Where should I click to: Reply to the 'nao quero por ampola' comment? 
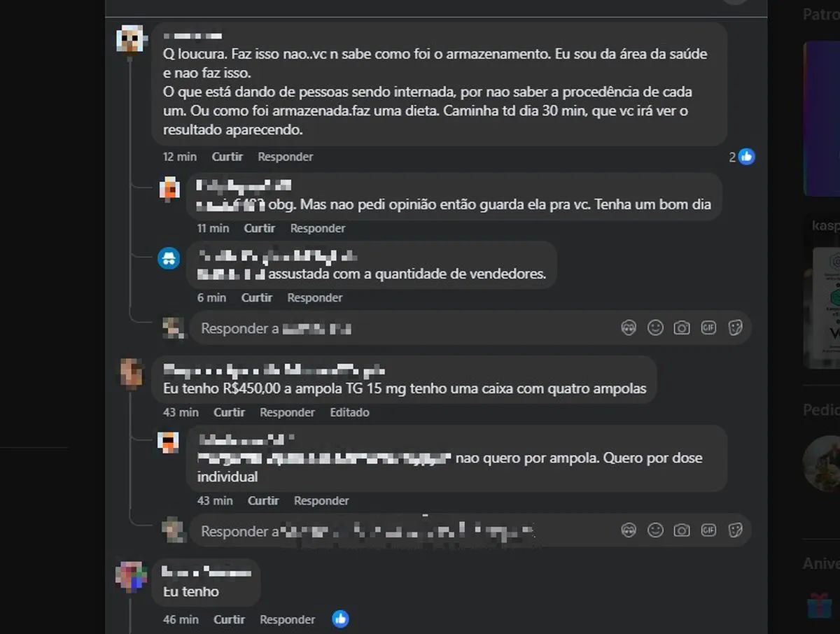(321, 500)
